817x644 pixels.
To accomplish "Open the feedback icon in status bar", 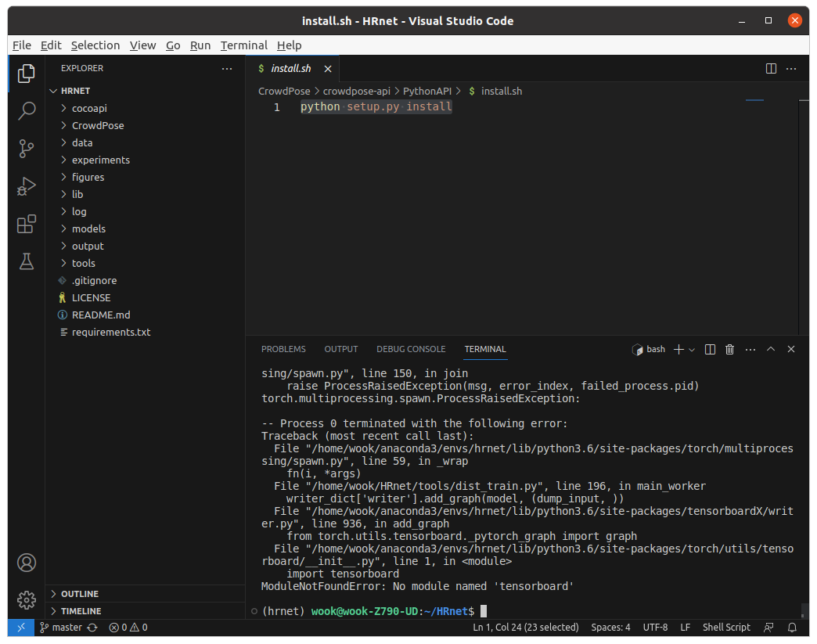I will [768, 628].
